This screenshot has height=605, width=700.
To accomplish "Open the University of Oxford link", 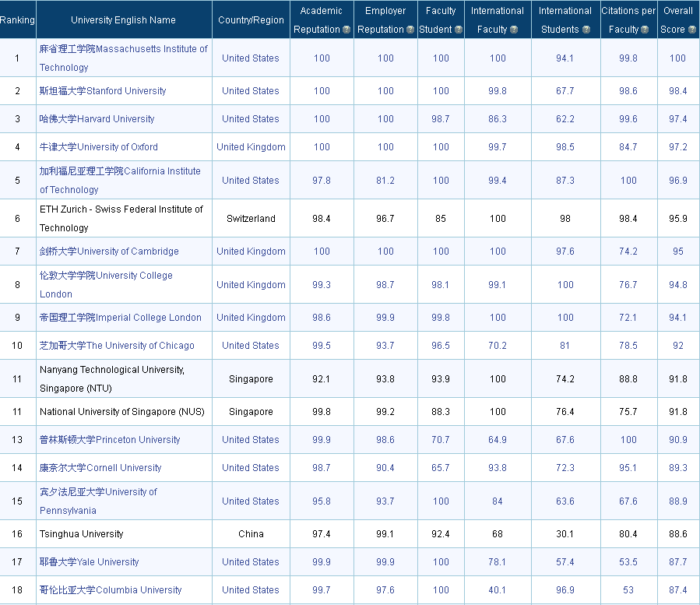I will [x=99, y=147].
